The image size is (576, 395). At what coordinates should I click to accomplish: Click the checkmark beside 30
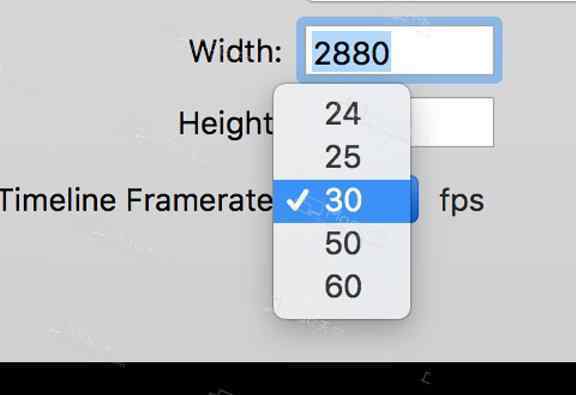click(298, 201)
